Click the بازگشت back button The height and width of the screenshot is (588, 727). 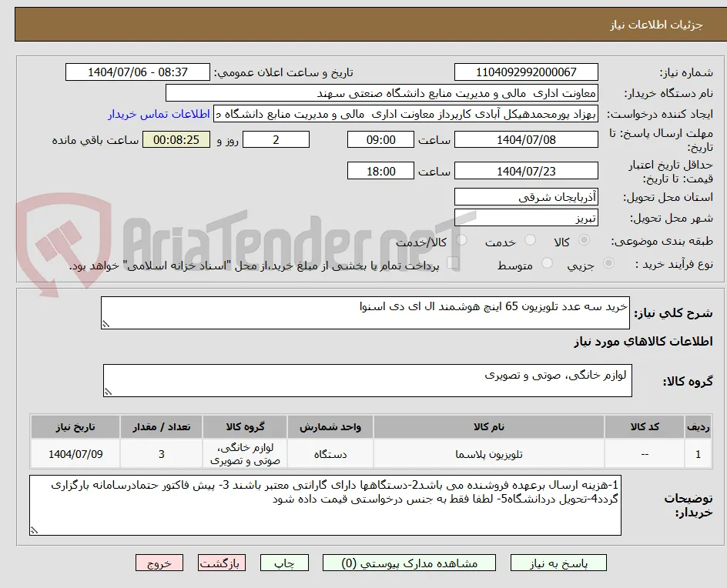222,563
